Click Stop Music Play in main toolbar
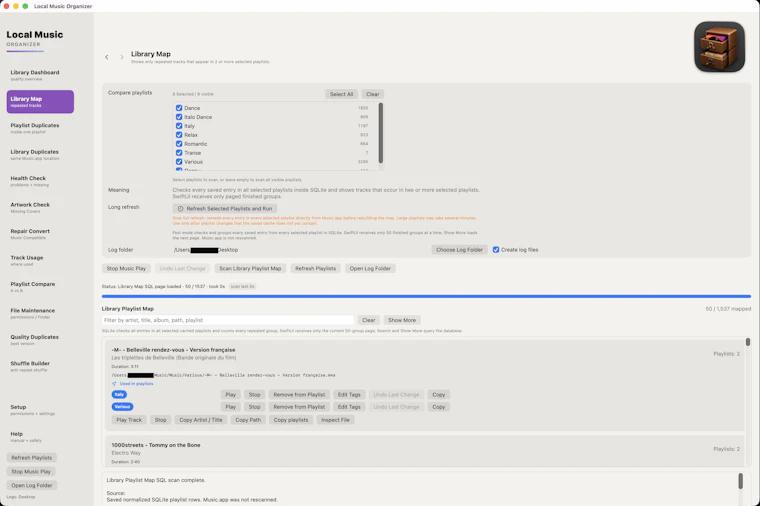 click(126, 269)
